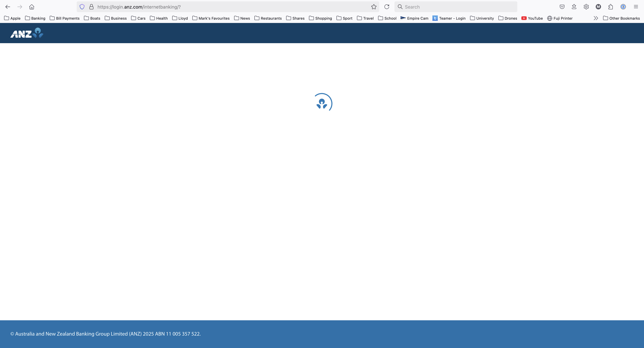
Task: Open the M account profile icon
Action: tap(598, 7)
